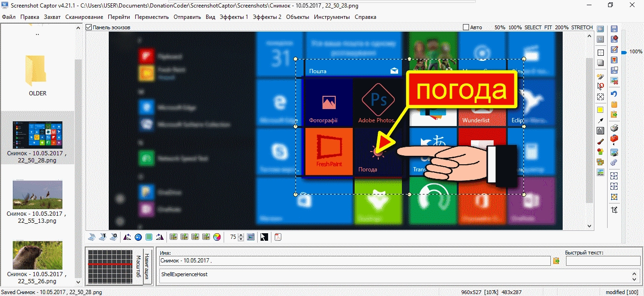Click the scanner icon marked O
Image resolution: width=644 pixels, height=296 pixels.
coord(113,237)
